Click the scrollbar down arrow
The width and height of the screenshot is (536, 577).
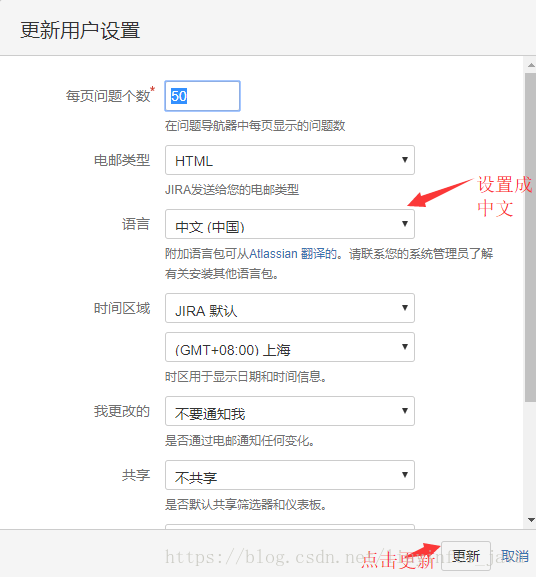click(531, 520)
